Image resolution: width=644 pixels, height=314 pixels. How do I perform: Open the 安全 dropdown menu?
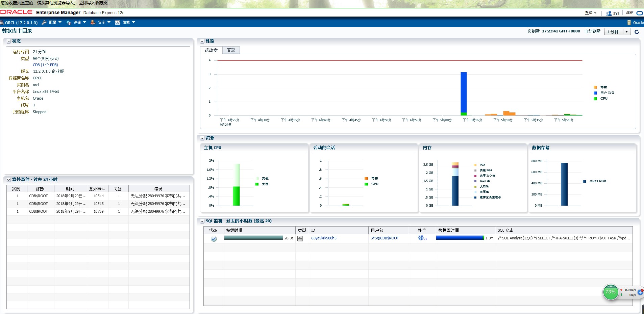(x=104, y=23)
